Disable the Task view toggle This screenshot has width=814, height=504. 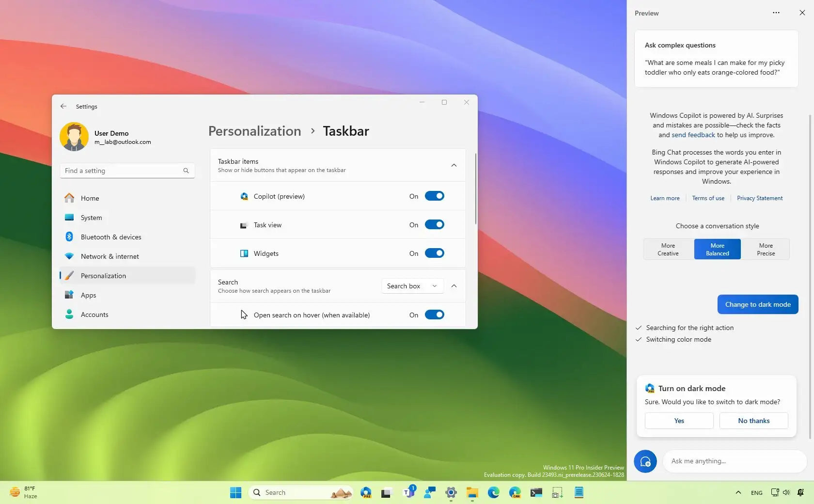pos(434,225)
